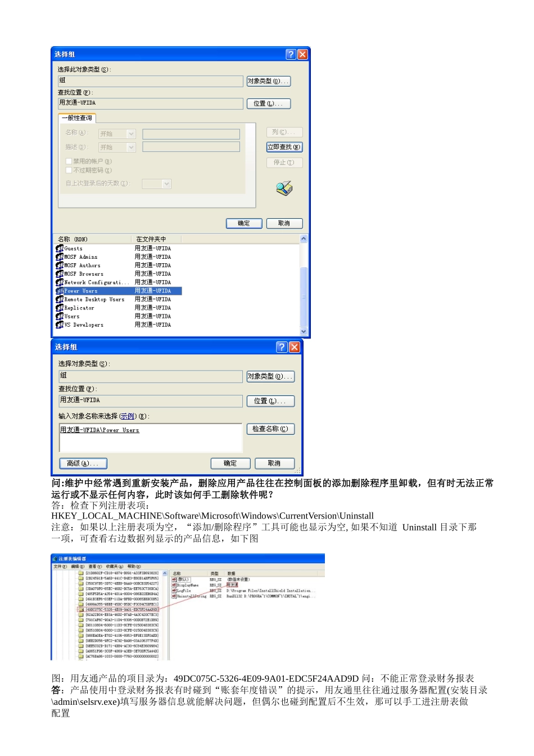Click the VS Developers group icon
534x756 pixels.
[60, 325]
